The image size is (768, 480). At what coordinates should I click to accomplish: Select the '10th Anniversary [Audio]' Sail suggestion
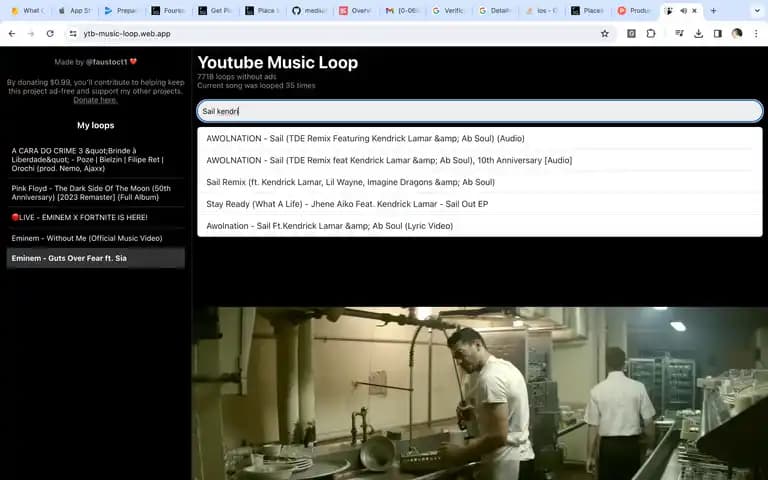[x=480, y=160]
